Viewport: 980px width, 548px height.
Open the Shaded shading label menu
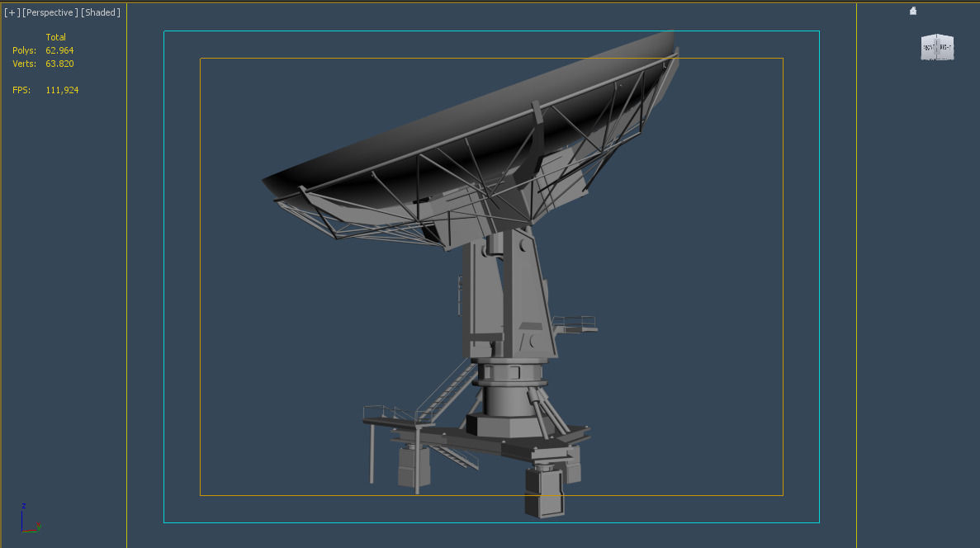click(x=101, y=12)
